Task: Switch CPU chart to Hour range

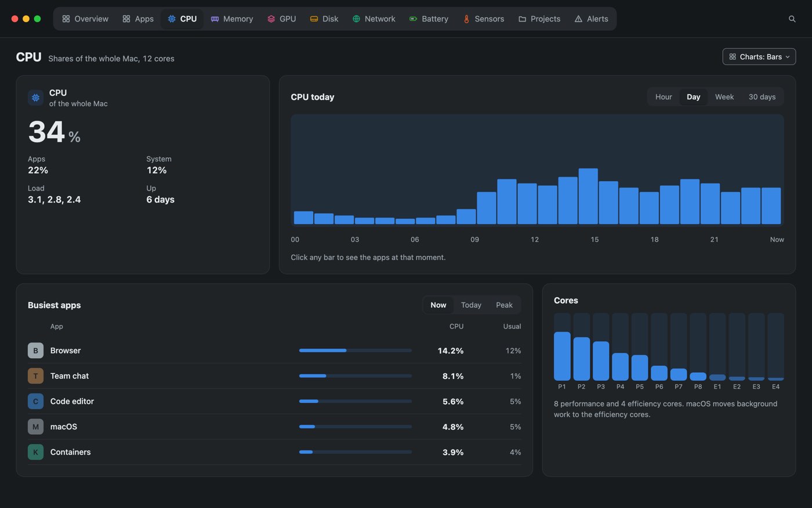Action: (x=664, y=97)
